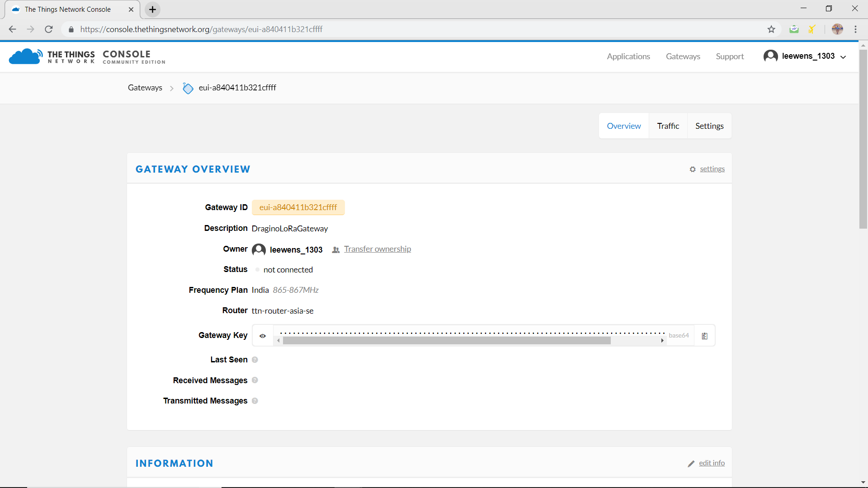The width and height of the screenshot is (868, 488).
Task: Click the eui-a840411b321cffff breadcrumb
Action: (x=237, y=88)
